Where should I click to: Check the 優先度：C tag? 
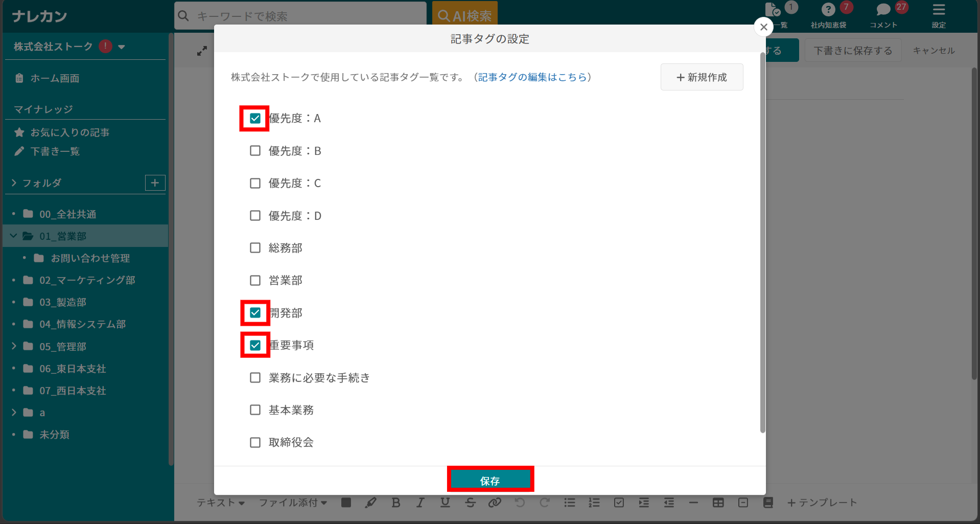coord(255,183)
